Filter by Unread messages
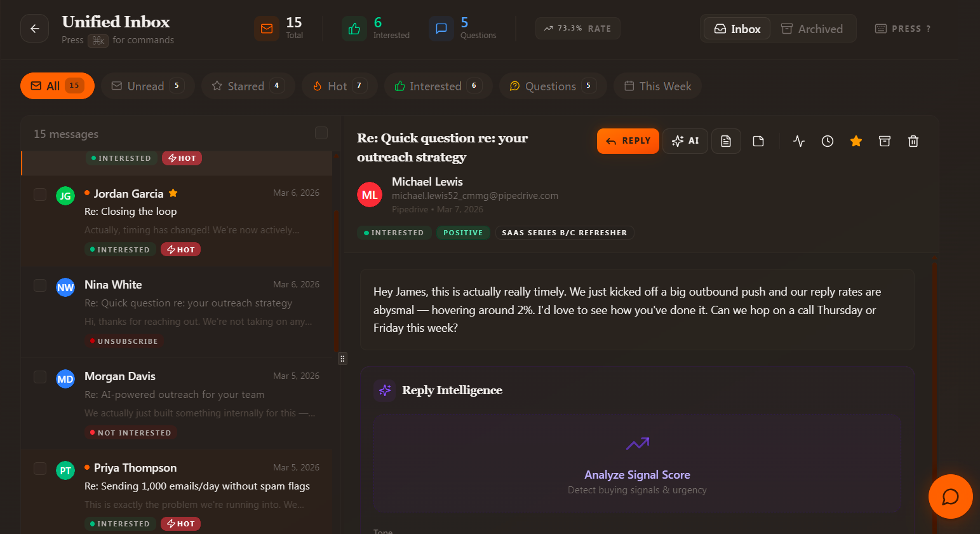 pyautogui.click(x=148, y=86)
